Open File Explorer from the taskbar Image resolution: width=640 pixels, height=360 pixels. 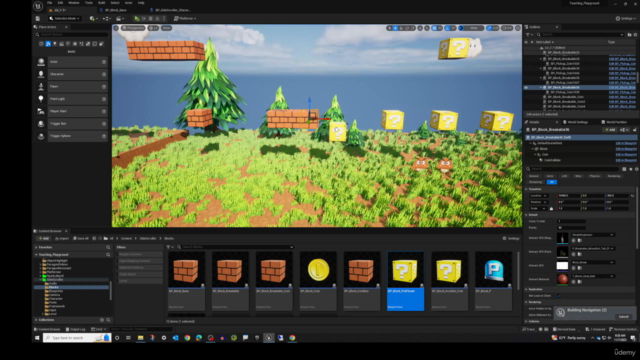point(140,338)
